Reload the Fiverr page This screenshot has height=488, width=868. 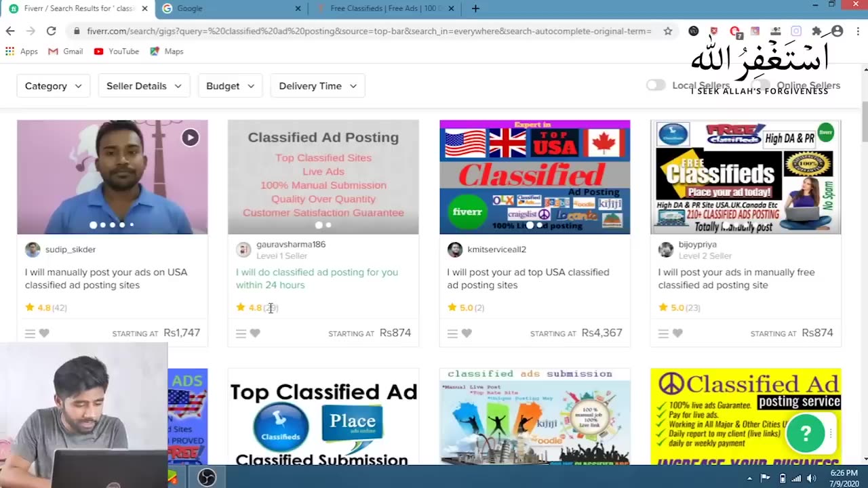(x=51, y=31)
